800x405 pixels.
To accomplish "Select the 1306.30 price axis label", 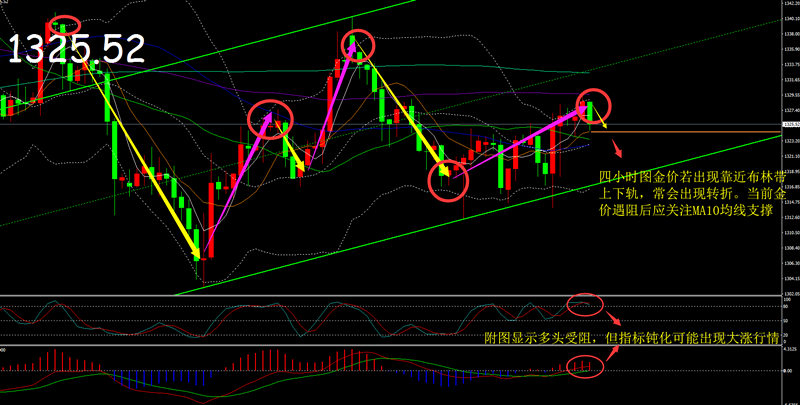I will 791,263.
